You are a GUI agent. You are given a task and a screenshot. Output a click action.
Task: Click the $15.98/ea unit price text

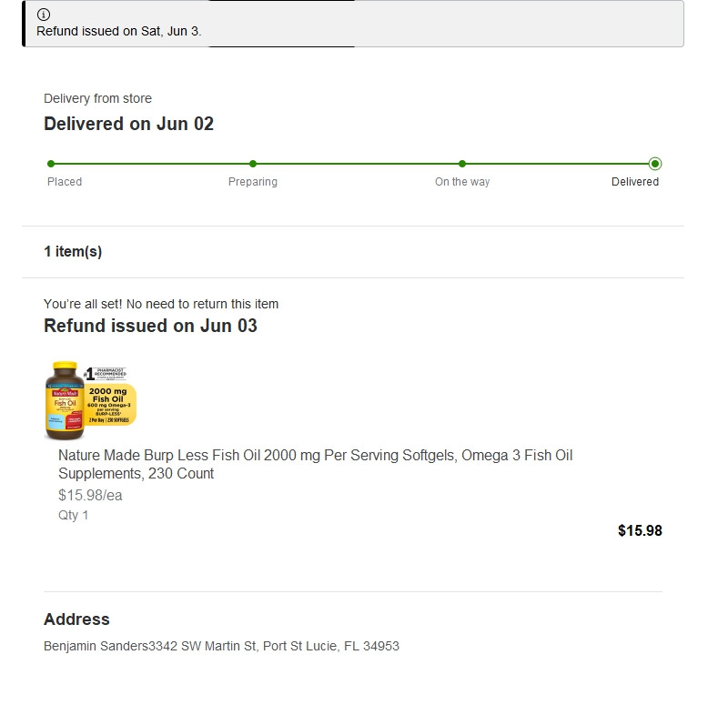click(x=90, y=496)
